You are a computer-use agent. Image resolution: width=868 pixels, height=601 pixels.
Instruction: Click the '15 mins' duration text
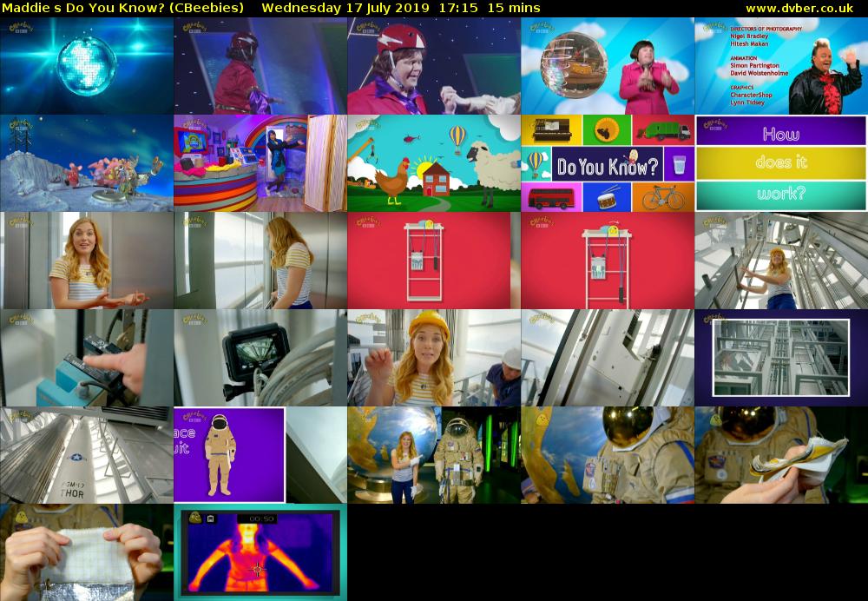pos(514,9)
